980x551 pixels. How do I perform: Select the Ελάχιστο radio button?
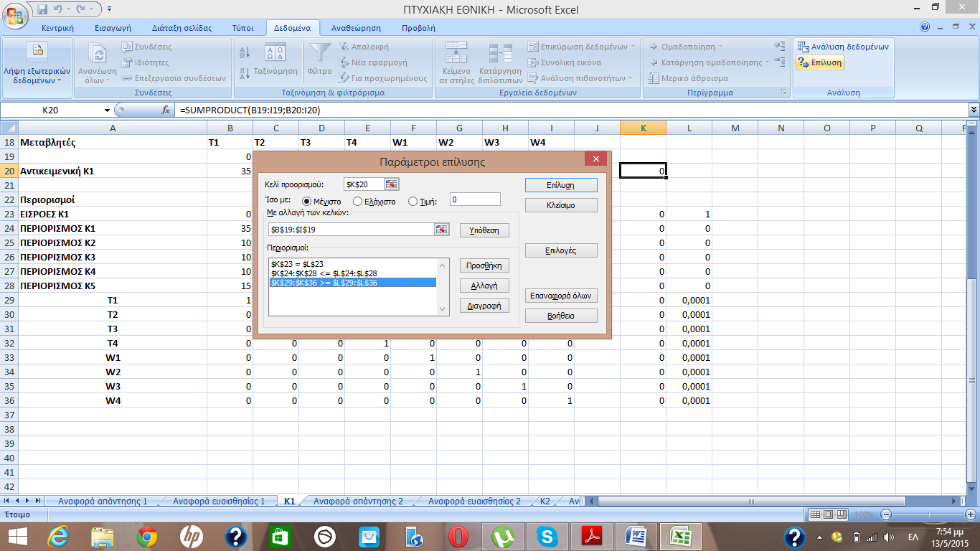358,202
